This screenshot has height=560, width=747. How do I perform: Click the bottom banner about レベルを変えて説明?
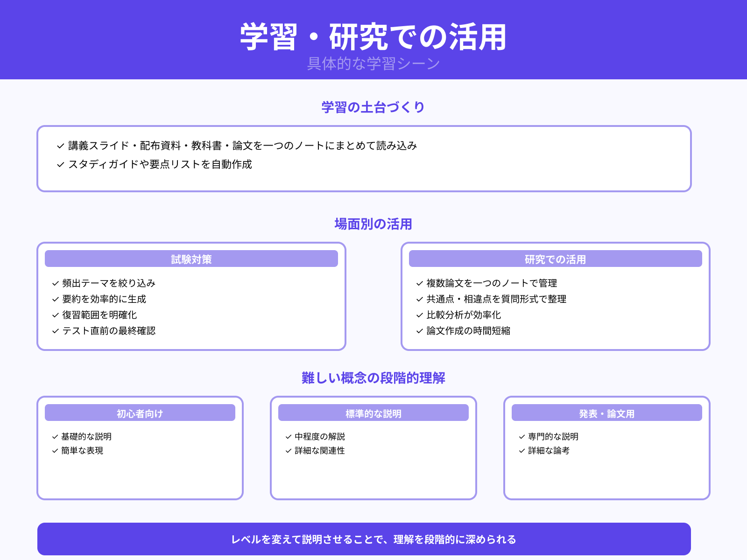(x=373, y=539)
